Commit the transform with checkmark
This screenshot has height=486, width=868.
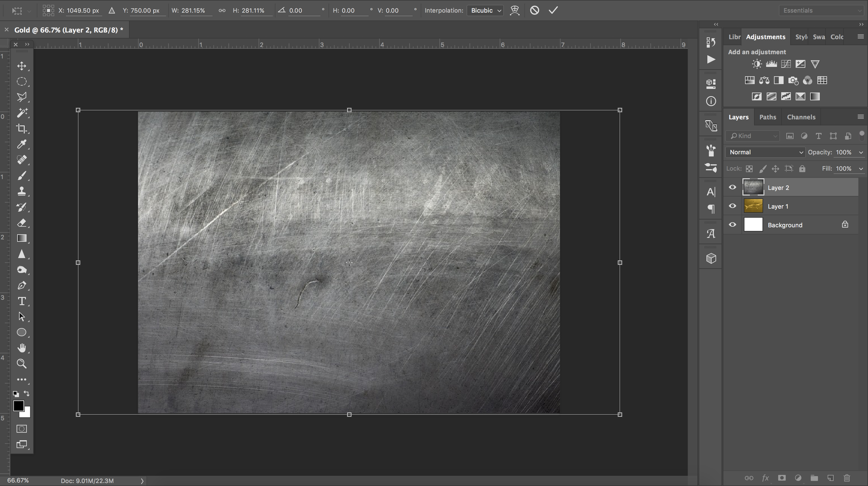(553, 10)
